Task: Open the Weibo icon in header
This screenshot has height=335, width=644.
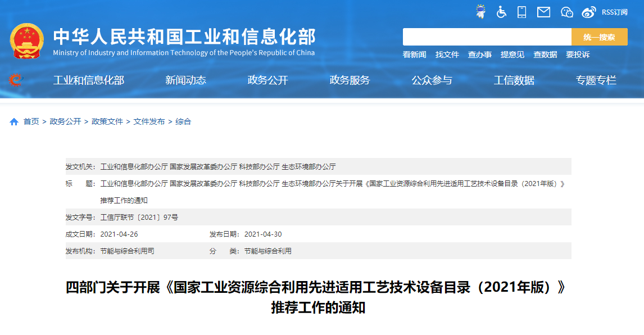Action: click(x=588, y=12)
